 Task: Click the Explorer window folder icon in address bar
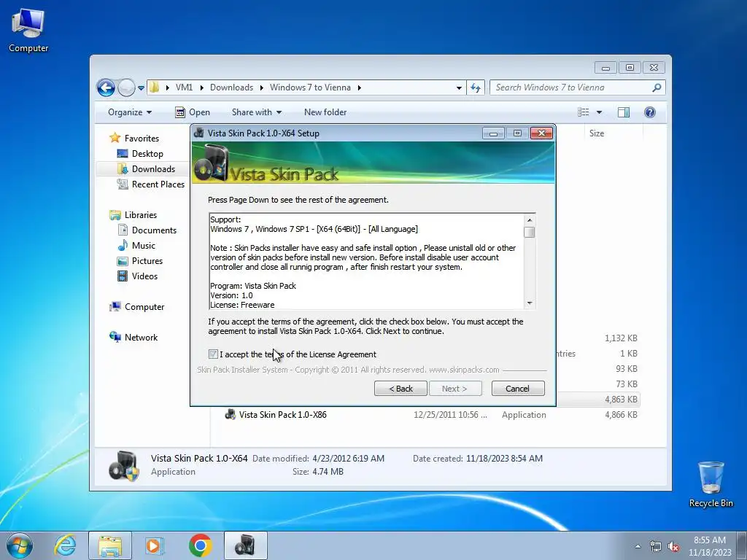155,87
